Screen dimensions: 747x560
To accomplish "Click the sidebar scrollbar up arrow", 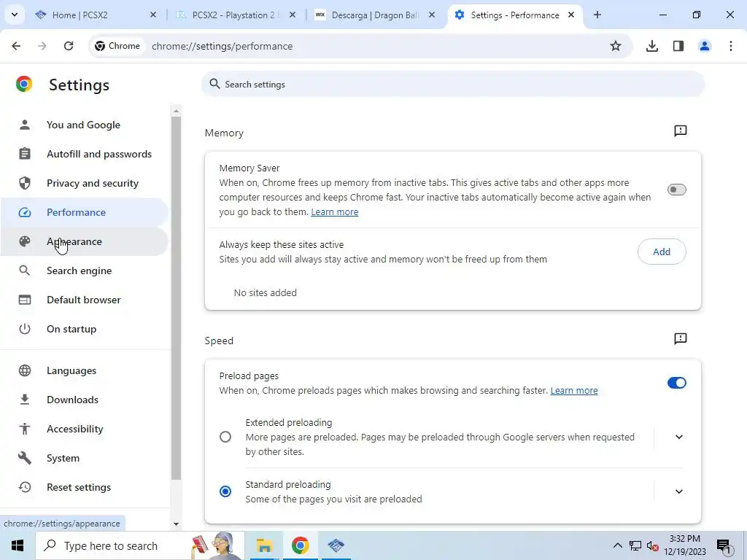I will click(176, 111).
